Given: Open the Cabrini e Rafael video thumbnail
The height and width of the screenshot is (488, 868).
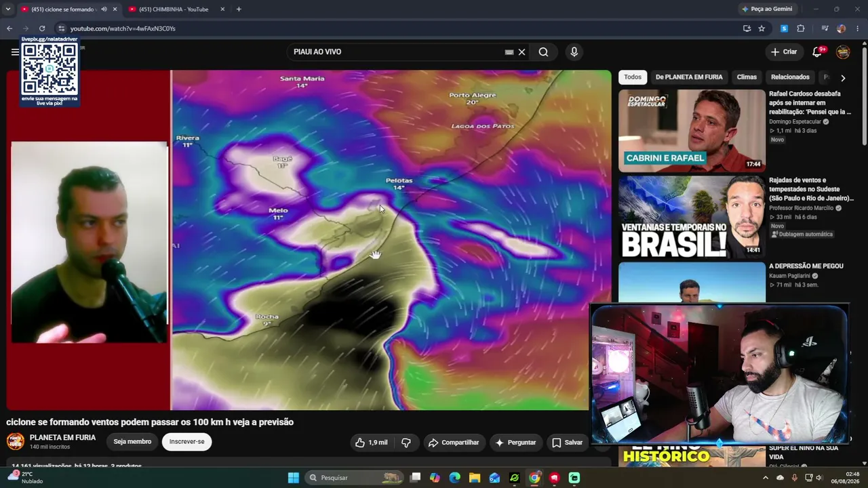Looking at the screenshot, I should pos(691,131).
